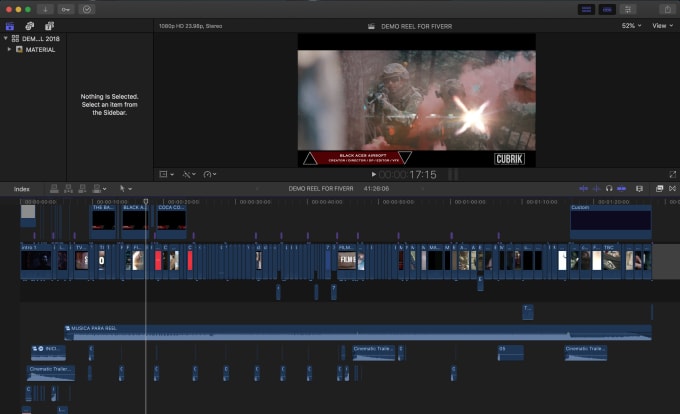
Task: Toggle the Inspector panel
Action: pos(628,9)
